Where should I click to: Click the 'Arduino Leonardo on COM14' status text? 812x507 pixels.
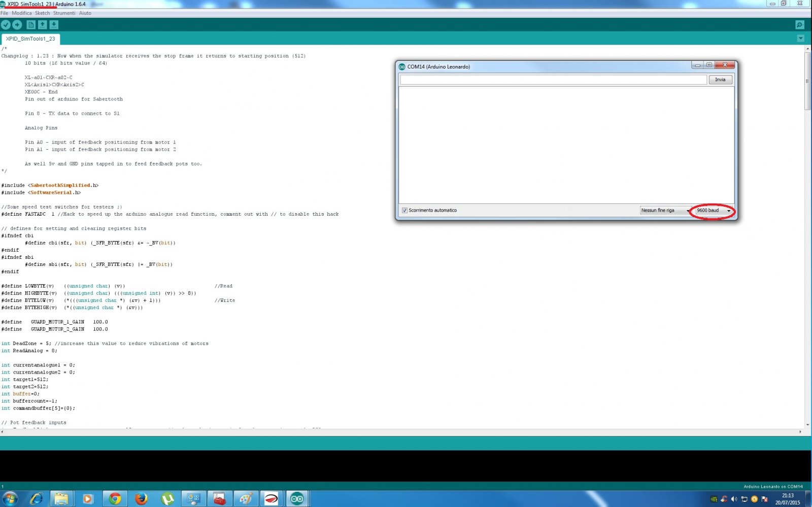(x=773, y=487)
